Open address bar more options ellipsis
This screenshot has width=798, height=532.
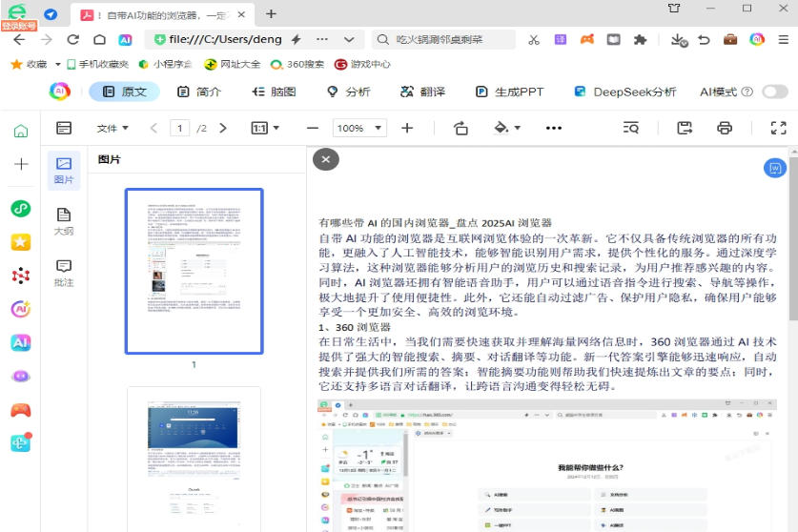[x=321, y=39]
